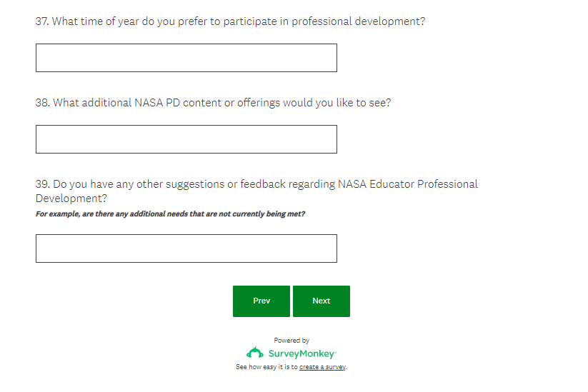Click the additional NASA PD content answer field
The image size is (588, 392).
tap(186, 139)
